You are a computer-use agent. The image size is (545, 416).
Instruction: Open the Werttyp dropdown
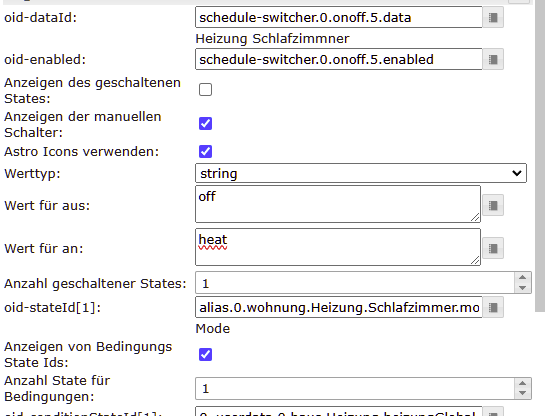click(x=361, y=173)
